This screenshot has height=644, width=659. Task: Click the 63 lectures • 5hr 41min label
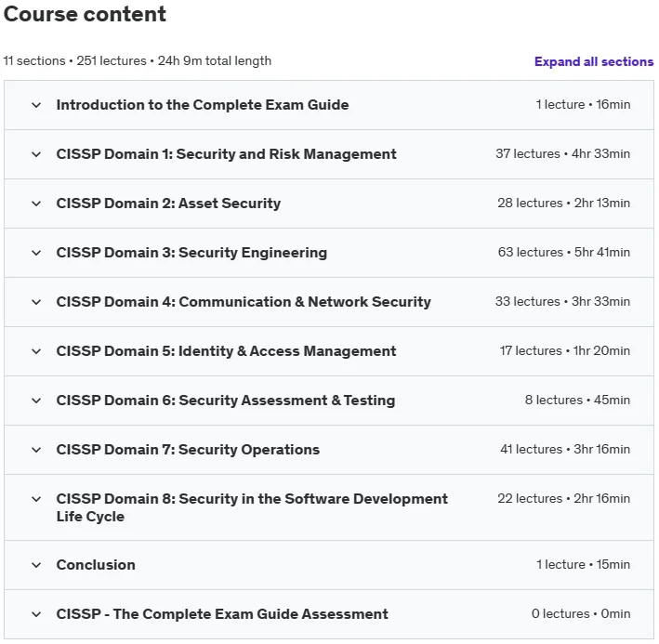click(x=564, y=253)
